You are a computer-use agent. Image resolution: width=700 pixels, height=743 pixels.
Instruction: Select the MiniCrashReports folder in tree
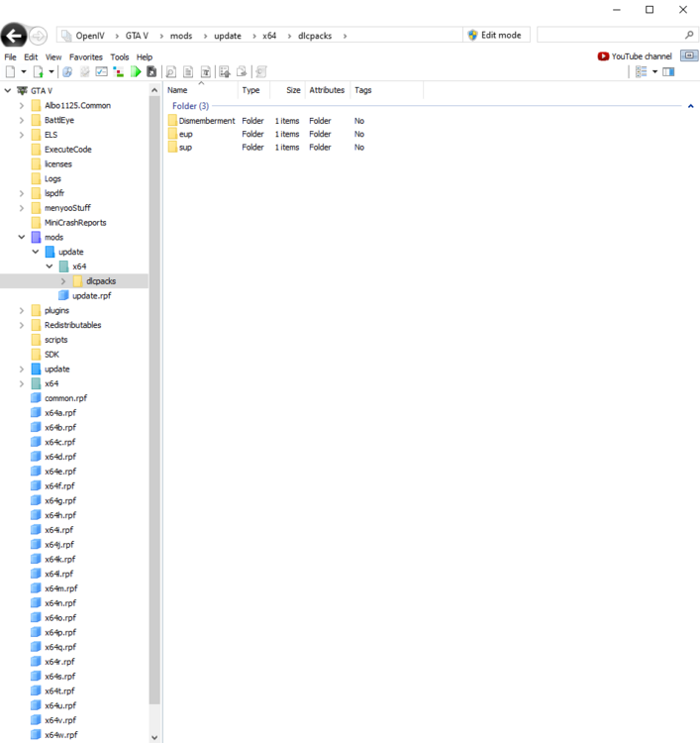pos(75,223)
